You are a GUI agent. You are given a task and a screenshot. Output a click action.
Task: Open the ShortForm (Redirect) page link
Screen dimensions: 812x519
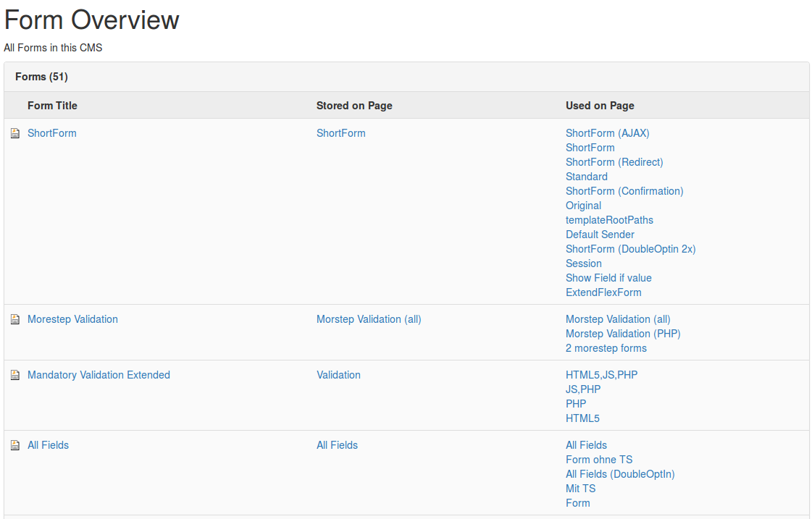(x=614, y=162)
